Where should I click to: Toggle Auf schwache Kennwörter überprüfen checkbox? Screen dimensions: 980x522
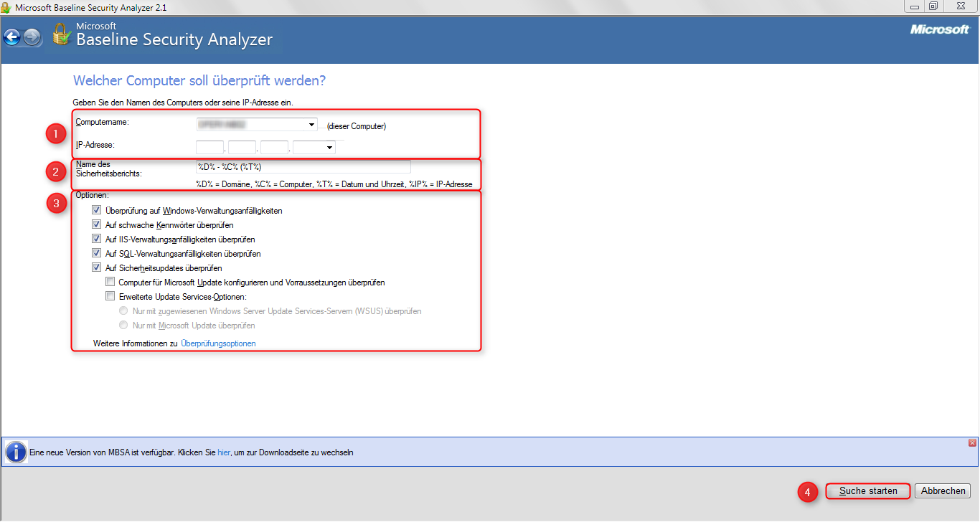(x=97, y=225)
